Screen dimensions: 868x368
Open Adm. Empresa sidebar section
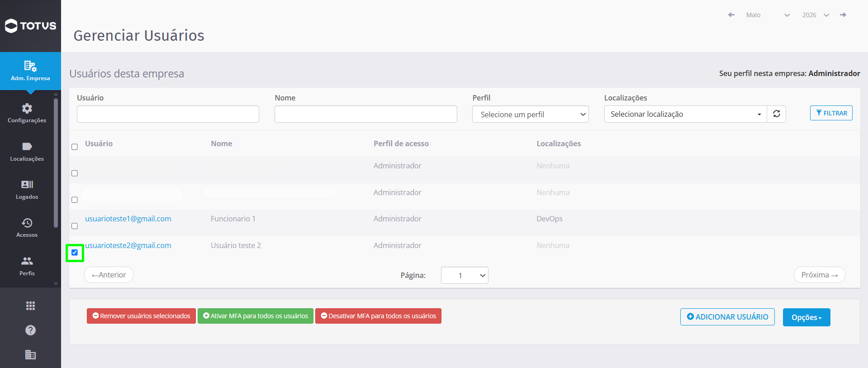30,71
